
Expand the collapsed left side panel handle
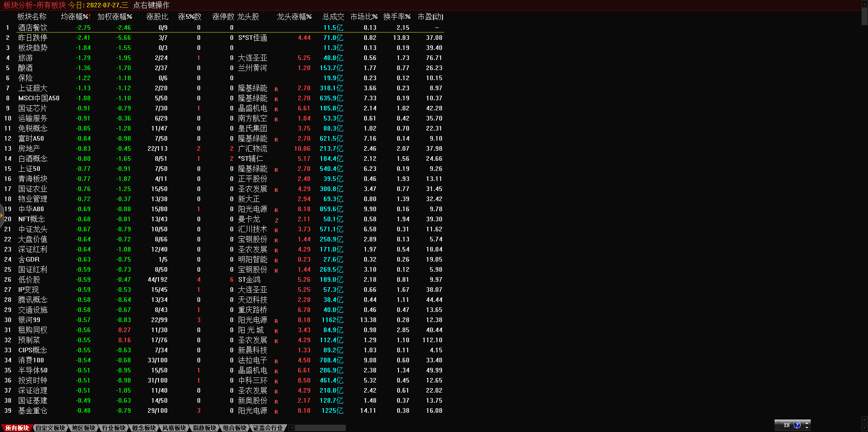[x=2, y=215]
